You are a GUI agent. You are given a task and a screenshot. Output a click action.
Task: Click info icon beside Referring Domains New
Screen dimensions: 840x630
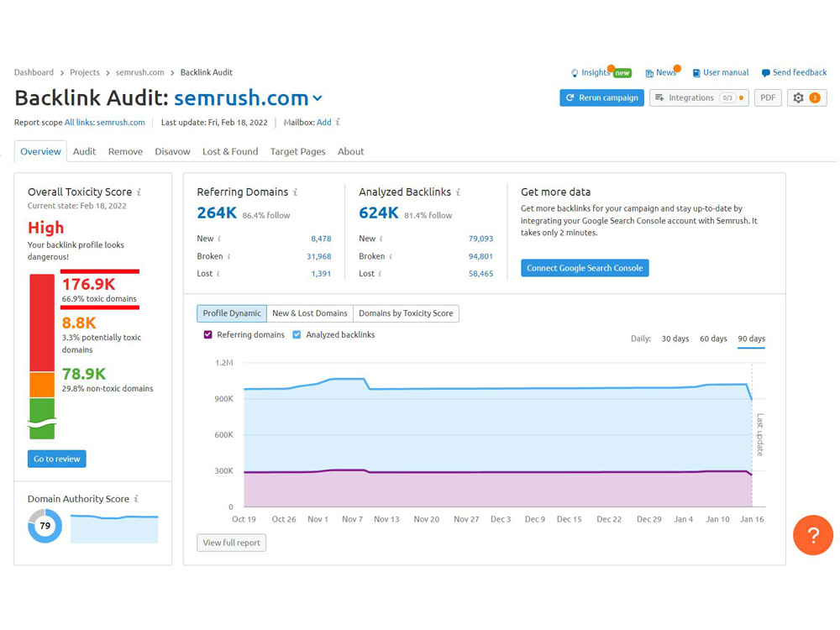(219, 239)
